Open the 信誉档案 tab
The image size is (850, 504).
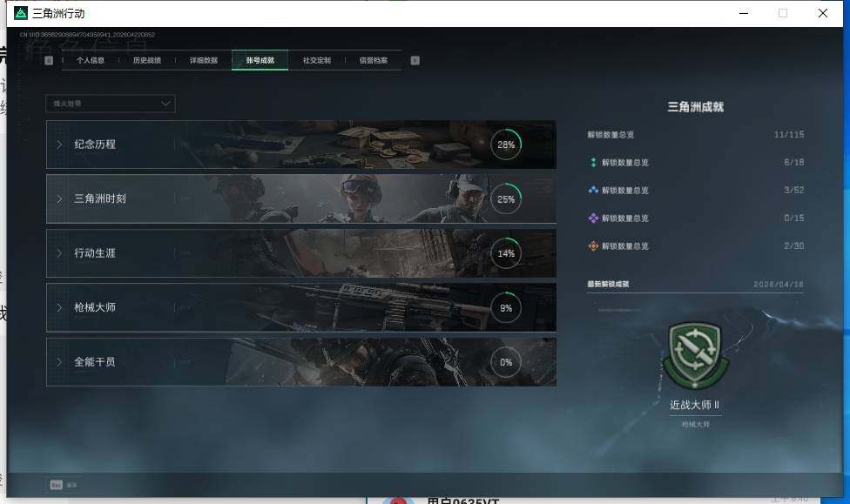(x=373, y=60)
